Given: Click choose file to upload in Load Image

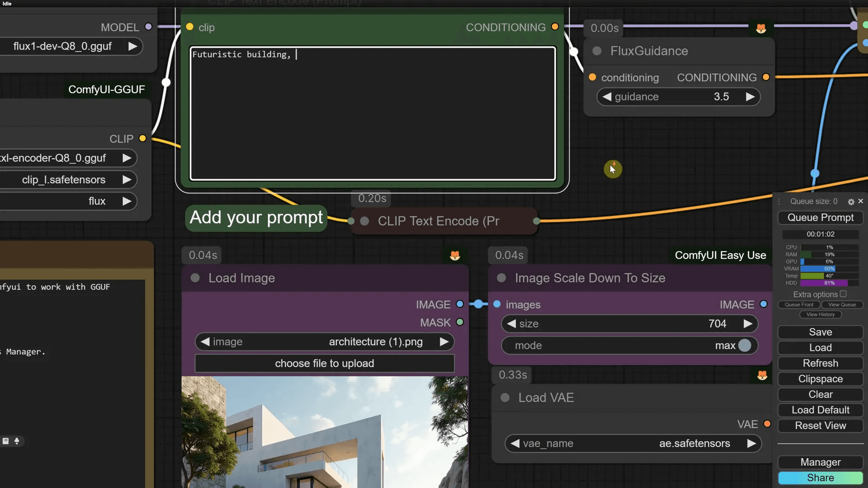Looking at the screenshot, I should pos(324,363).
